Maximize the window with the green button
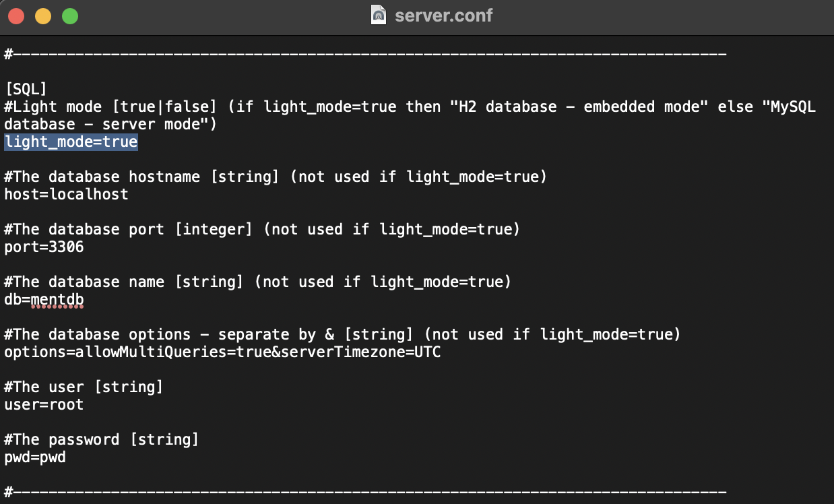The width and height of the screenshot is (834, 504). click(x=70, y=16)
